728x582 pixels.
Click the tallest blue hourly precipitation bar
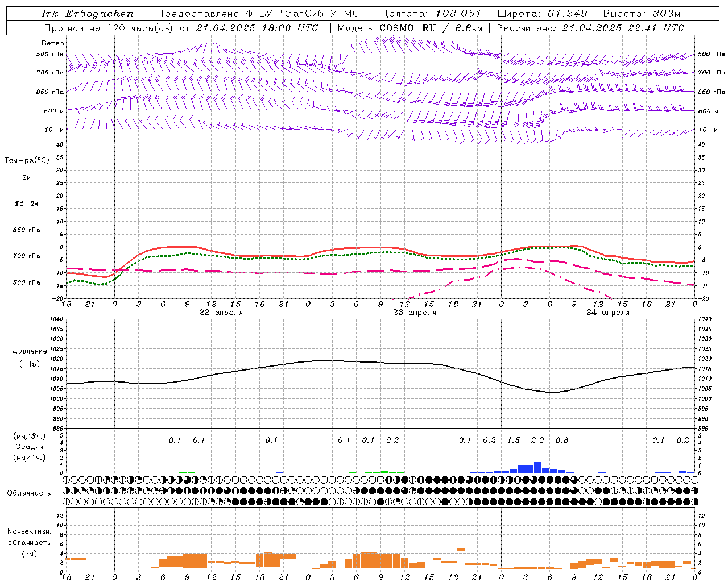pos(537,468)
